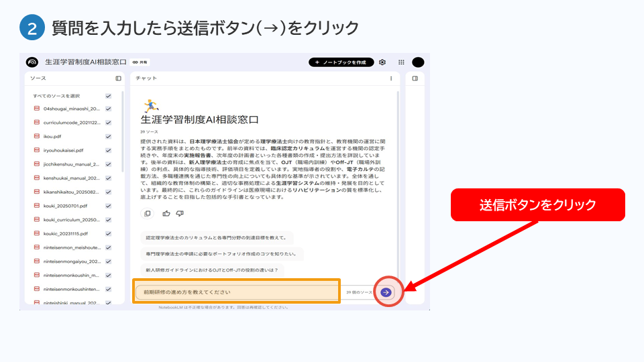
Task: Collapse the ソース panel
Action: coord(118,78)
